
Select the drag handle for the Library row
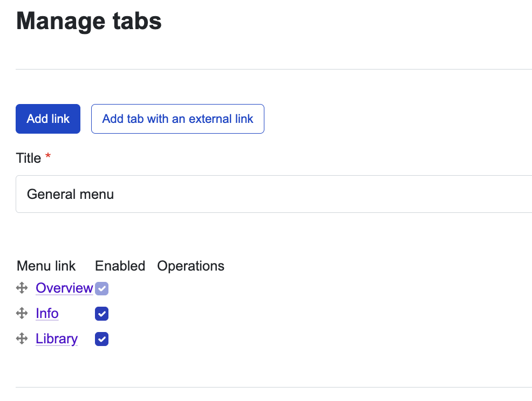pyautogui.click(x=22, y=338)
